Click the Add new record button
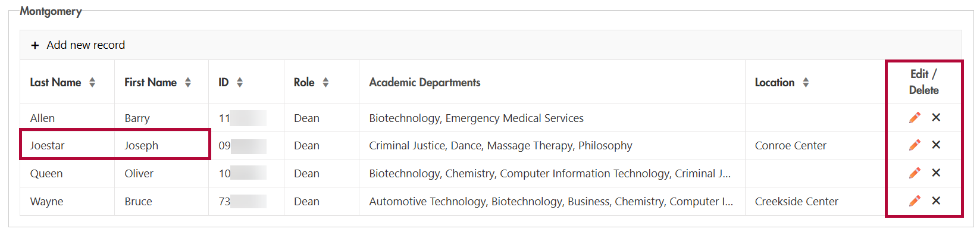The image size is (980, 238). coord(78,45)
